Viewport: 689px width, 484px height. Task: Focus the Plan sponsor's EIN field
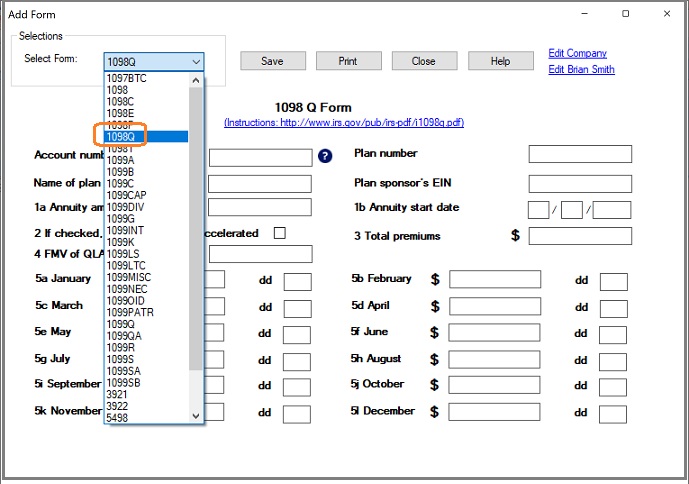(x=580, y=184)
